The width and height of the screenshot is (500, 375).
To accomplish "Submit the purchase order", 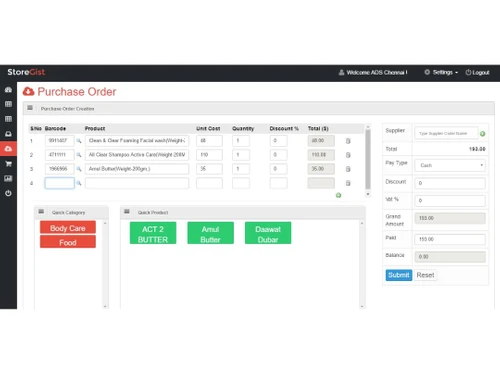I will [399, 275].
